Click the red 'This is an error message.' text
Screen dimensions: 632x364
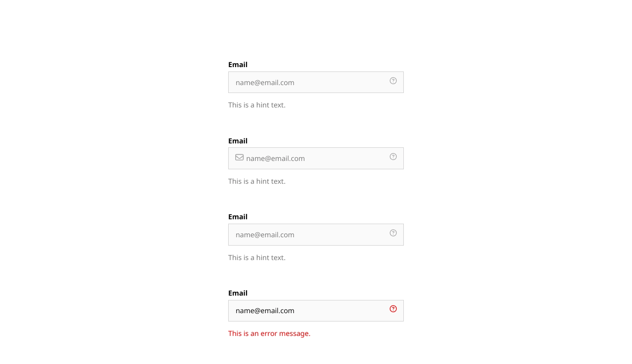point(269,333)
